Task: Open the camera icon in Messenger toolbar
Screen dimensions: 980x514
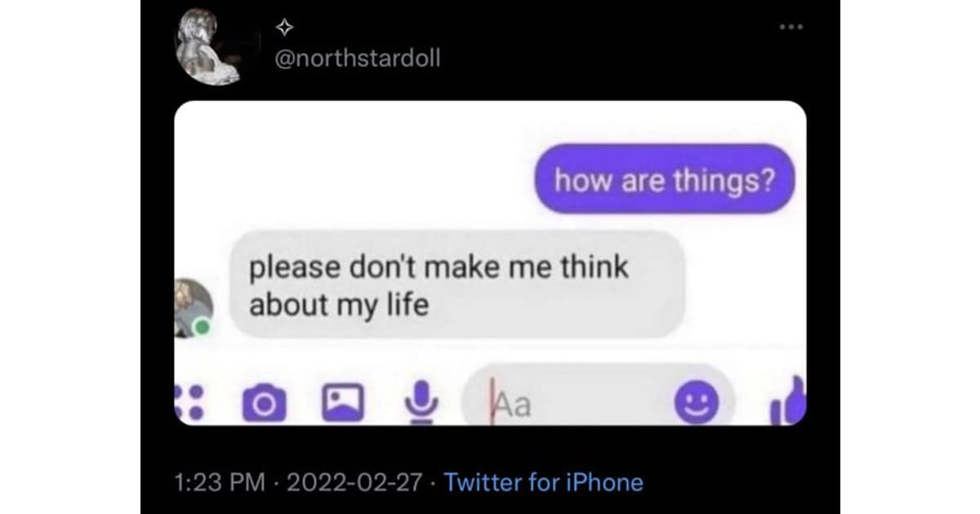Action: click(265, 402)
